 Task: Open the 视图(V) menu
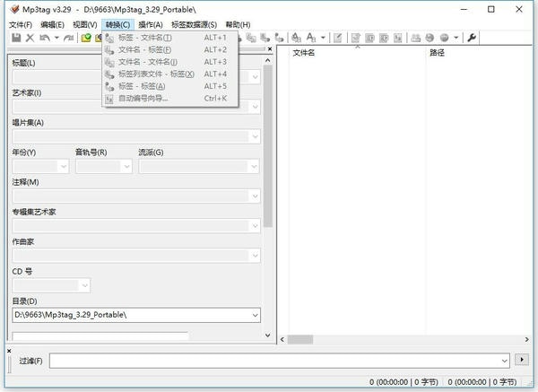point(85,25)
